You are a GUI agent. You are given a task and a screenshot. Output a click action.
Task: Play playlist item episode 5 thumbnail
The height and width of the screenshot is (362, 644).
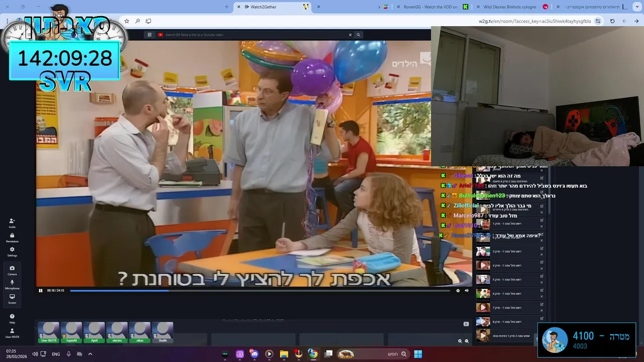(x=483, y=280)
